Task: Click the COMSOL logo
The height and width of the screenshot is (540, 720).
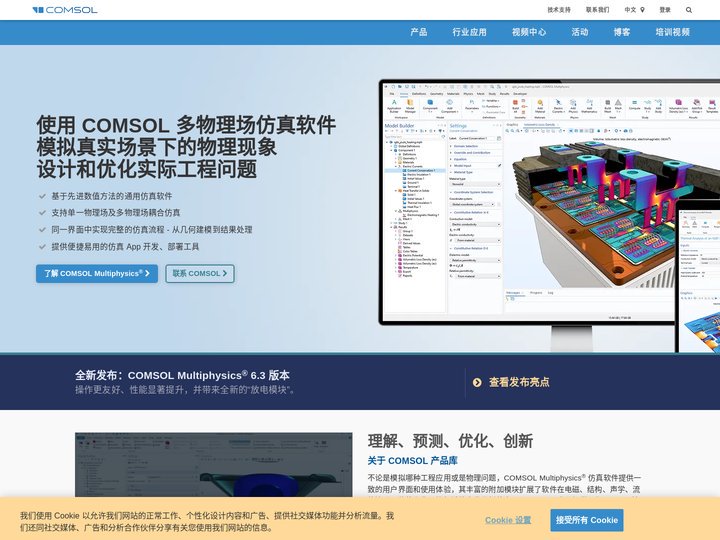Action: [65, 10]
